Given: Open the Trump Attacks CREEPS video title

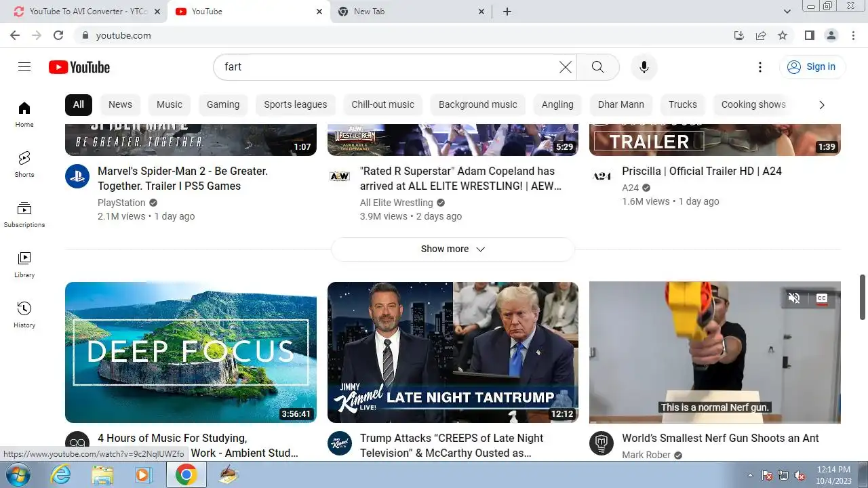Looking at the screenshot, I should pos(452,445).
